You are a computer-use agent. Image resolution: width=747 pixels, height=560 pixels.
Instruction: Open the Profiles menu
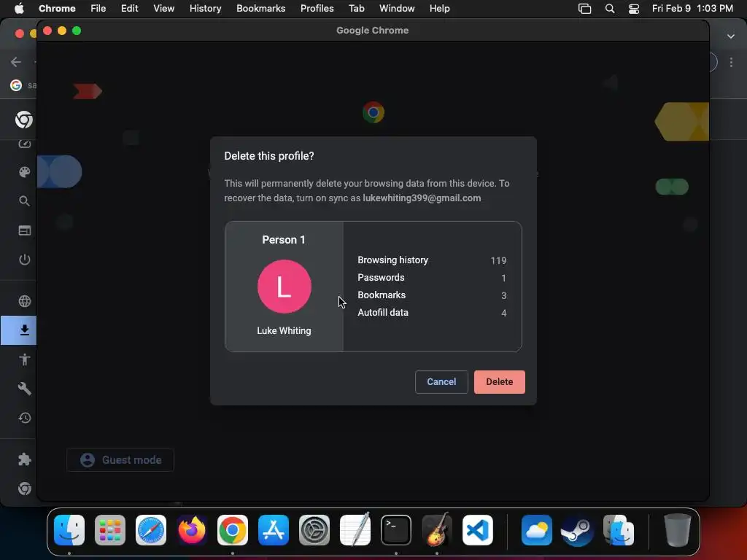point(317,9)
